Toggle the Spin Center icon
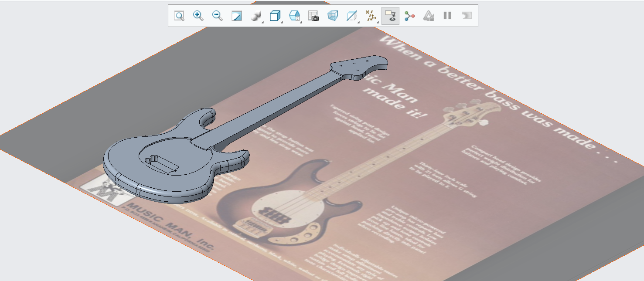This screenshot has width=644, height=281. (x=409, y=16)
